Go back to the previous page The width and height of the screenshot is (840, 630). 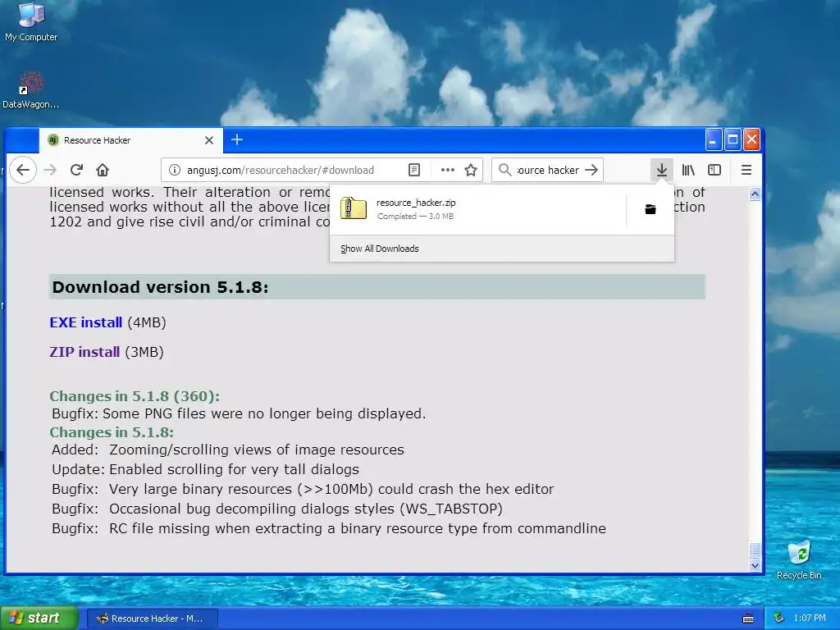click(x=22, y=171)
